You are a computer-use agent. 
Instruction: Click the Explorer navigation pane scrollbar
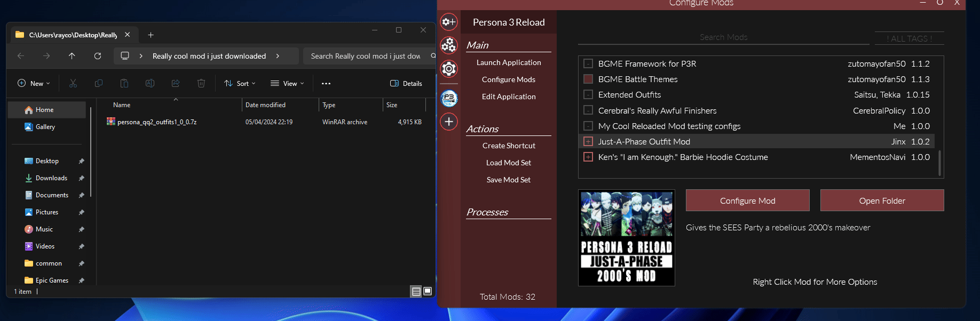[91, 151]
